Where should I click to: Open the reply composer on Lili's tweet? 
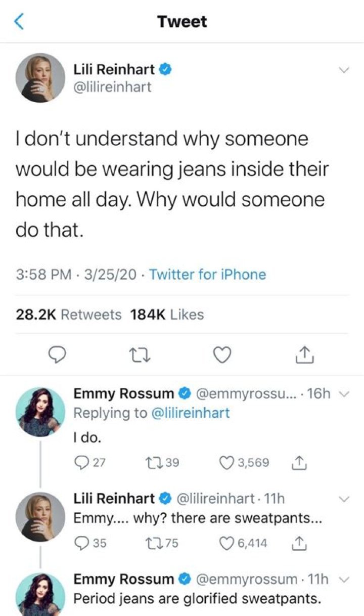[x=57, y=355]
